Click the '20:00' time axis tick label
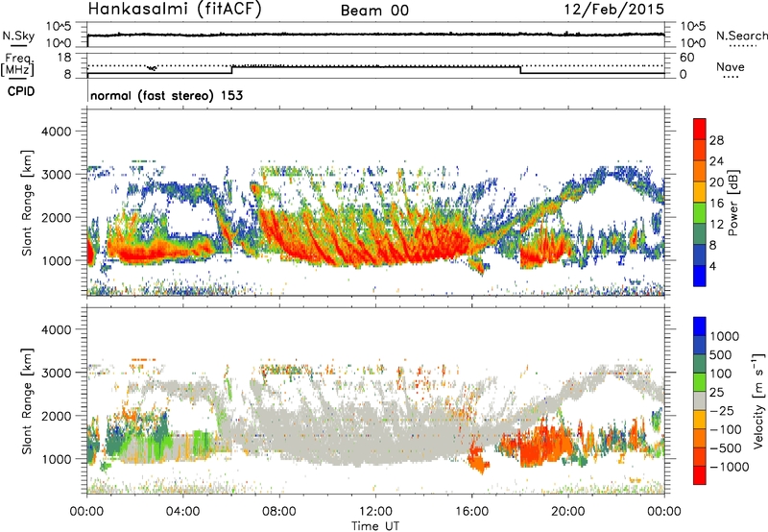 567,512
